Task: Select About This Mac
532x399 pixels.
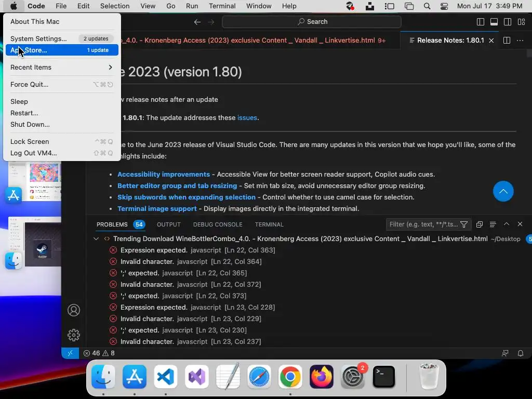Action: coord(62,22)
